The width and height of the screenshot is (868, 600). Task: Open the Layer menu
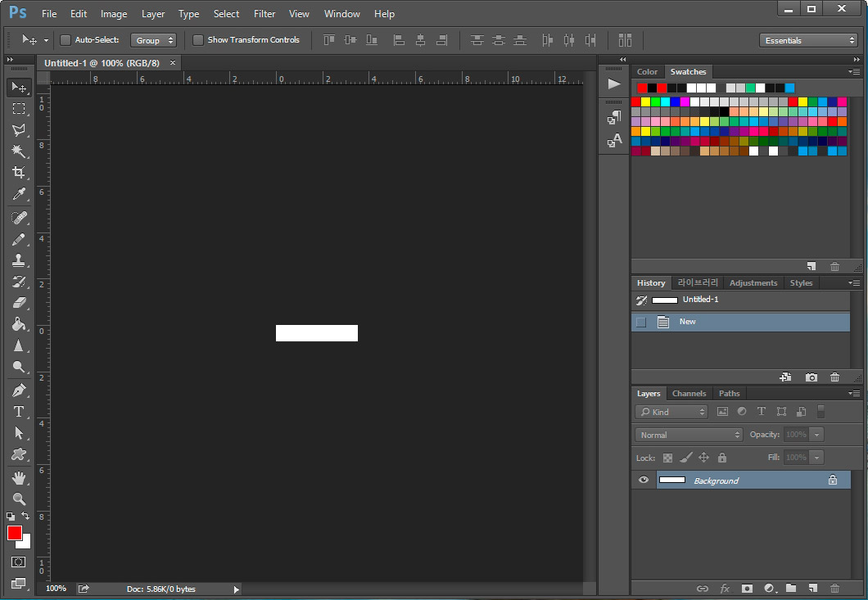153,14
